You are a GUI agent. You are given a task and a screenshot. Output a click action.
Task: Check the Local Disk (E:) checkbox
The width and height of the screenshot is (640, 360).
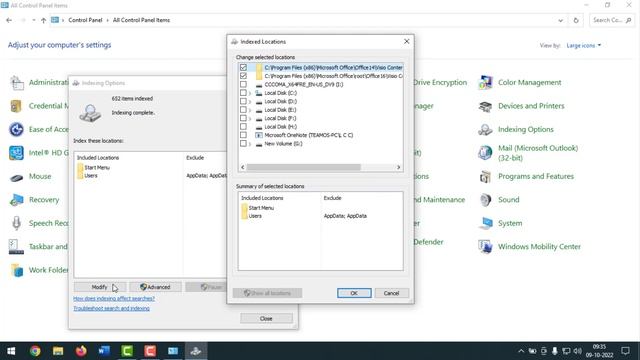pyautogui.click(x=243, y=110)
